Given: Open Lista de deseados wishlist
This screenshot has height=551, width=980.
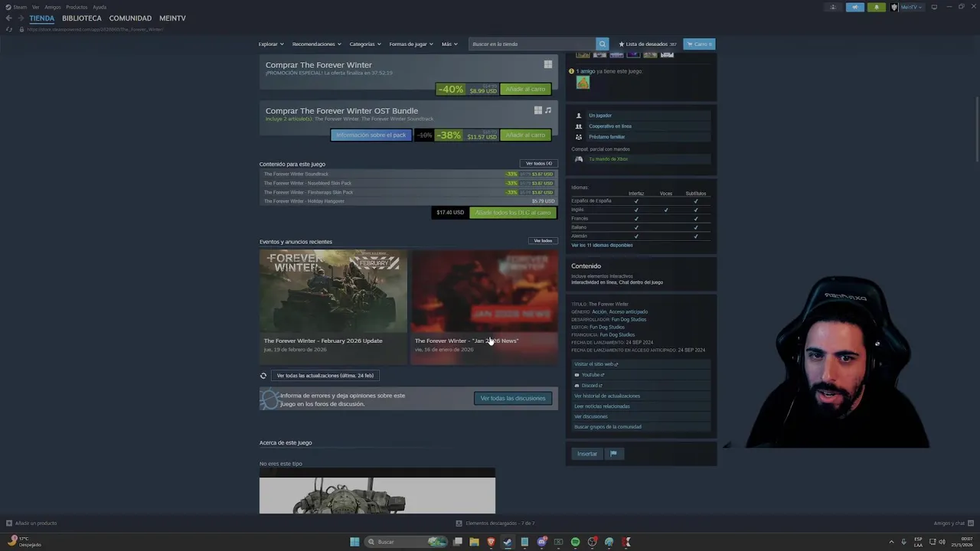Looking at the screenshot, I should pos(648,44).
